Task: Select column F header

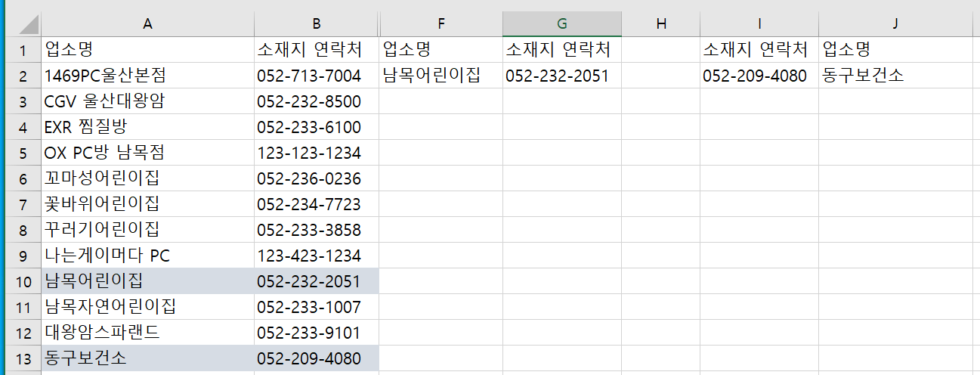Action: 441,24
